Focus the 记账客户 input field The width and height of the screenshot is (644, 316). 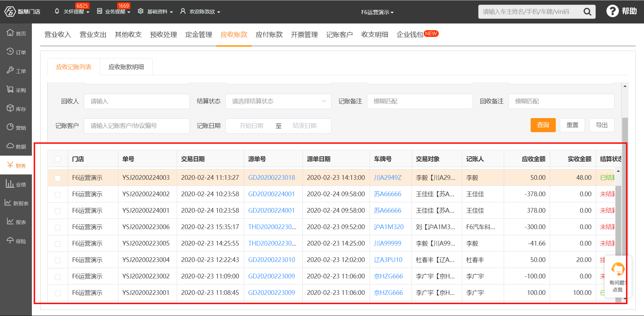tap(137, 126)
